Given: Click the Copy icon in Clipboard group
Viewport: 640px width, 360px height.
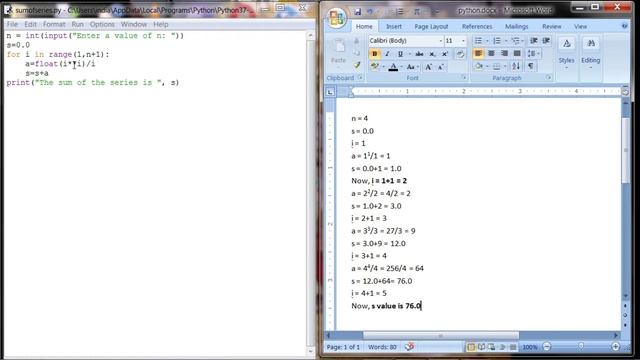Looking at the screenshot, I should [357, 53].
